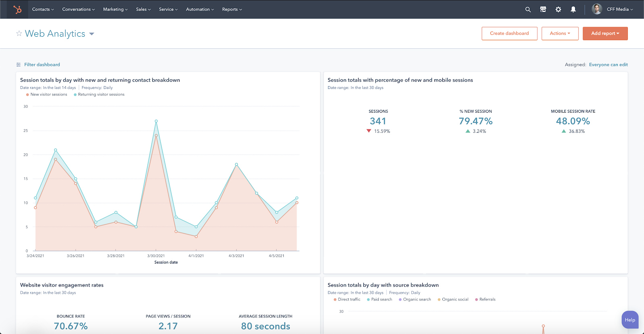Click 'Frequency: Daily' in the first report
Screen dimensions: 644x334
coord(97,88)
